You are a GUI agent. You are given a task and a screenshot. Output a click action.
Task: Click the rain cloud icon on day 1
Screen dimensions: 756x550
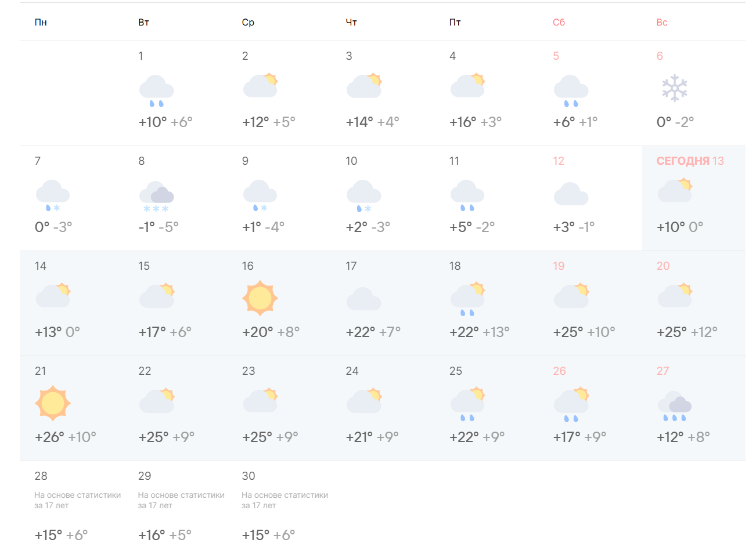pos(156,91)
